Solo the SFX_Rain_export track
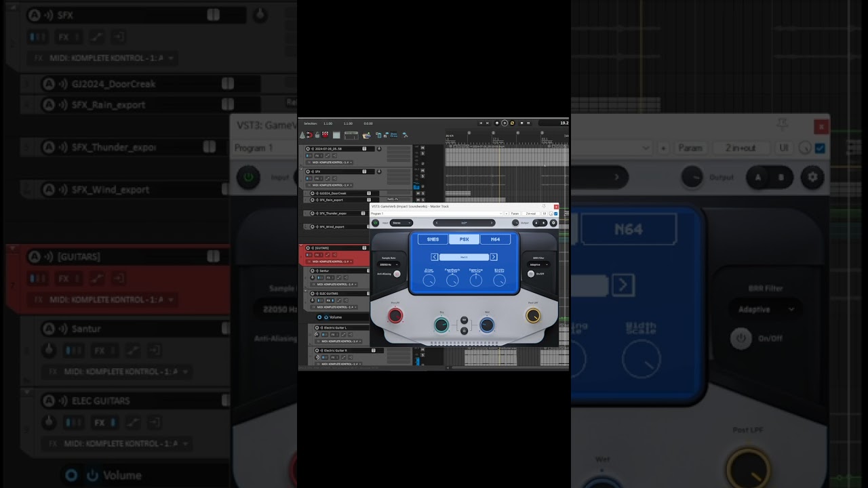868x488 pixels. click(x=422, y=200)
